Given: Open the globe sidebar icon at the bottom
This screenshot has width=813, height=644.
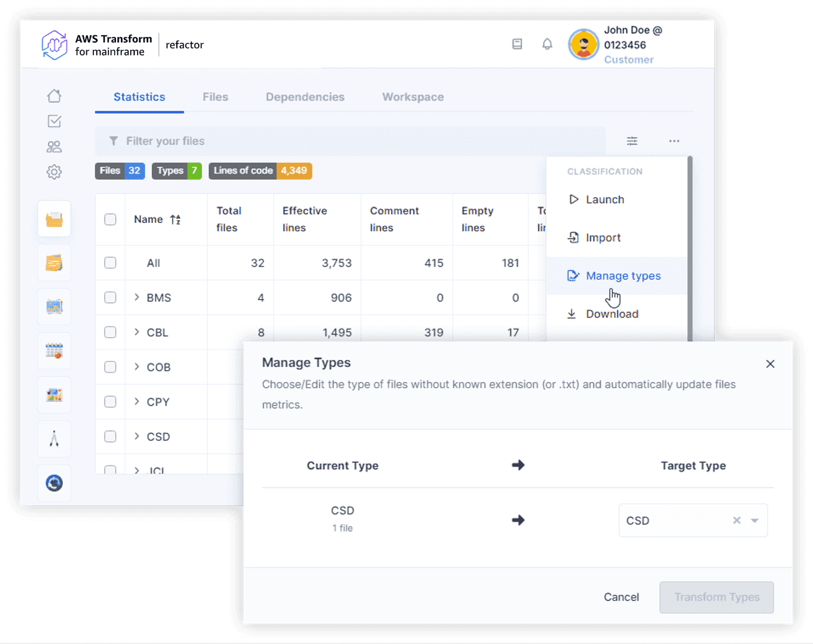Looking at the screenshot, I should click(54, 483).
